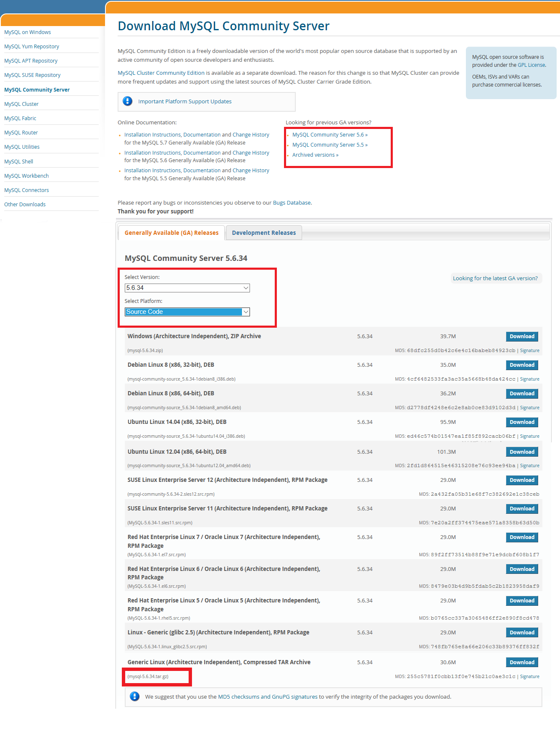Open the Select Platform dropdown showing Source Code
The image size is (560, 731).
click(x=187, y=312)
